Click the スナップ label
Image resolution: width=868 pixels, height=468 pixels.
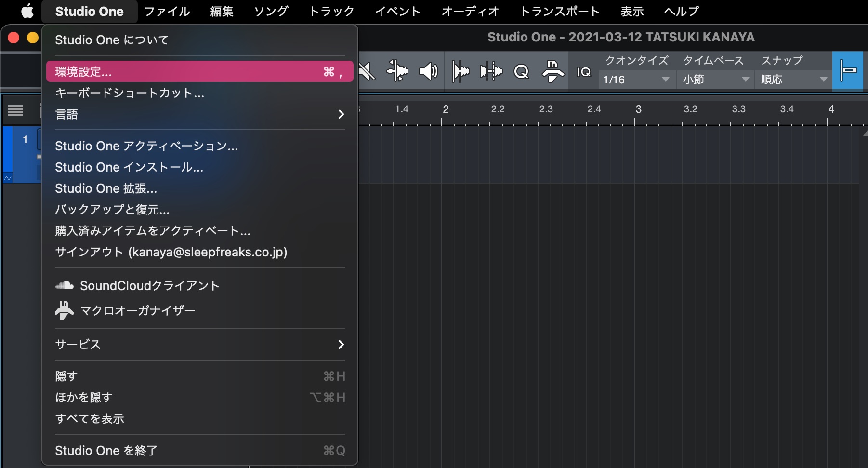pyautogui.click(x=782, y=60)
